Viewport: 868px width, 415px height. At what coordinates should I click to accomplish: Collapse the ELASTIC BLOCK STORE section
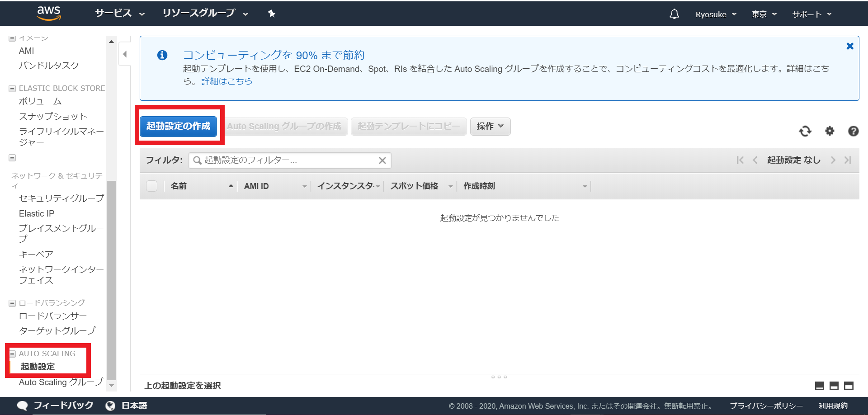click(x=12, y=89)
